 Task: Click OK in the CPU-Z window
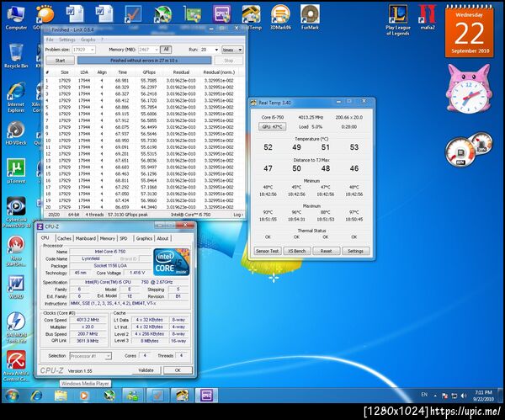[178, 370]
